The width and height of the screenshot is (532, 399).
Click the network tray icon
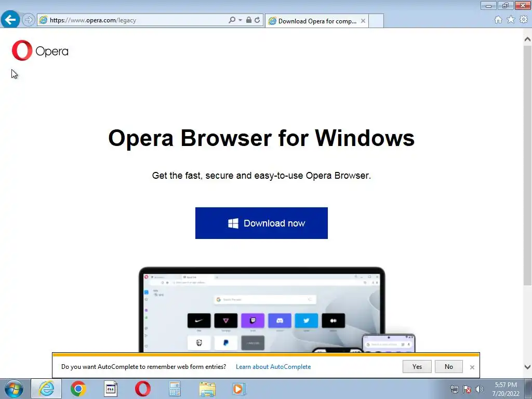click(x=454, y=389)
